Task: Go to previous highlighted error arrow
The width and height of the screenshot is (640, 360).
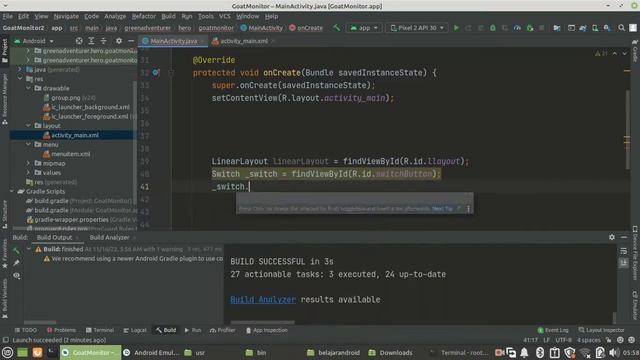Action: pos(615,53)
